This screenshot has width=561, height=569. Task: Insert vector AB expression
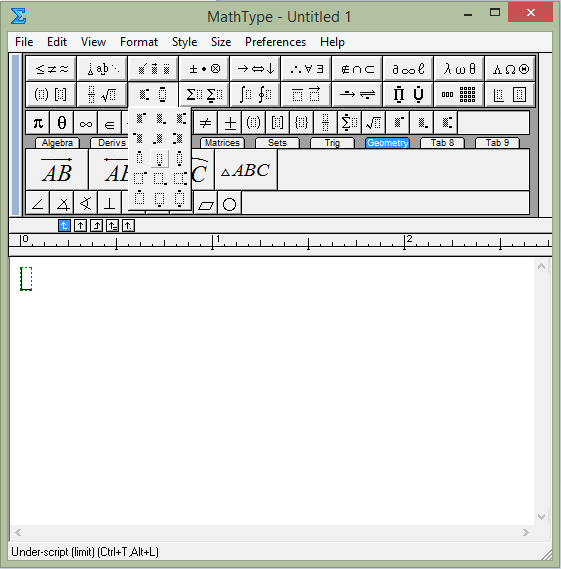point(57,170)
